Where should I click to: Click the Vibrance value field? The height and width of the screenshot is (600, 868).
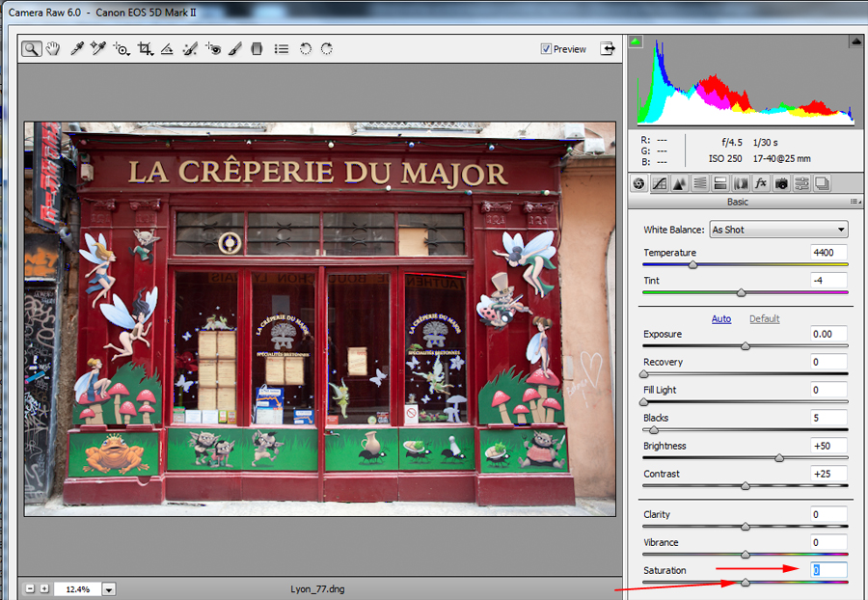(828, 542)
